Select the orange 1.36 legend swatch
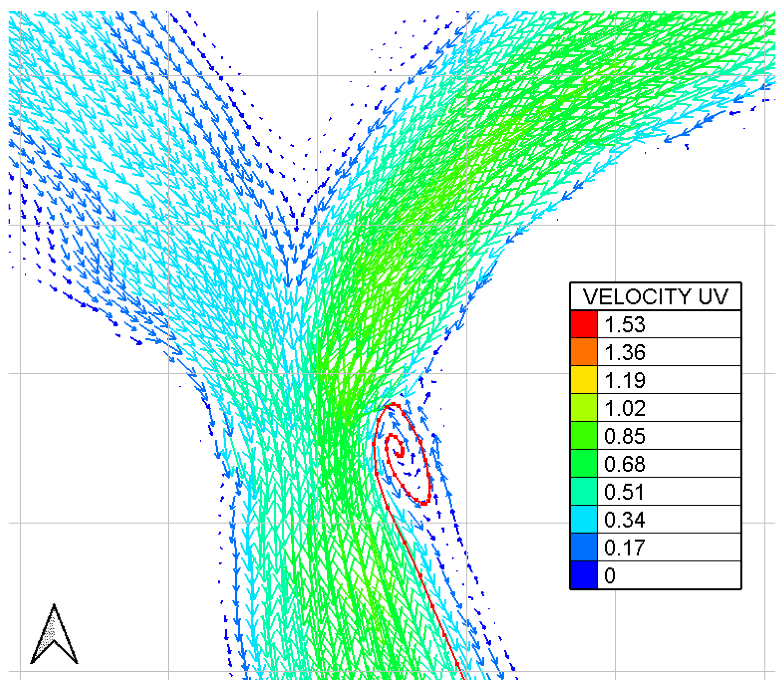784x691 pixels. 584,352
